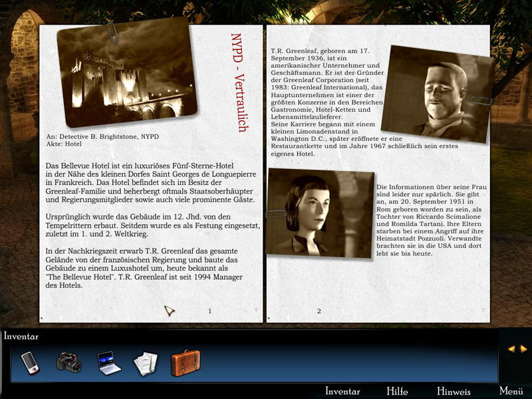Click the paragraph starting 'In der Nachkriegszeit'
Screen dimensions: 532x399
click(144, 269)
